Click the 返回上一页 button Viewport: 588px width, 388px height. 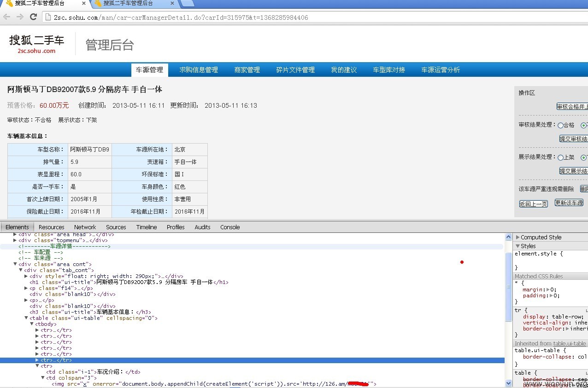[x=534, y=204]
